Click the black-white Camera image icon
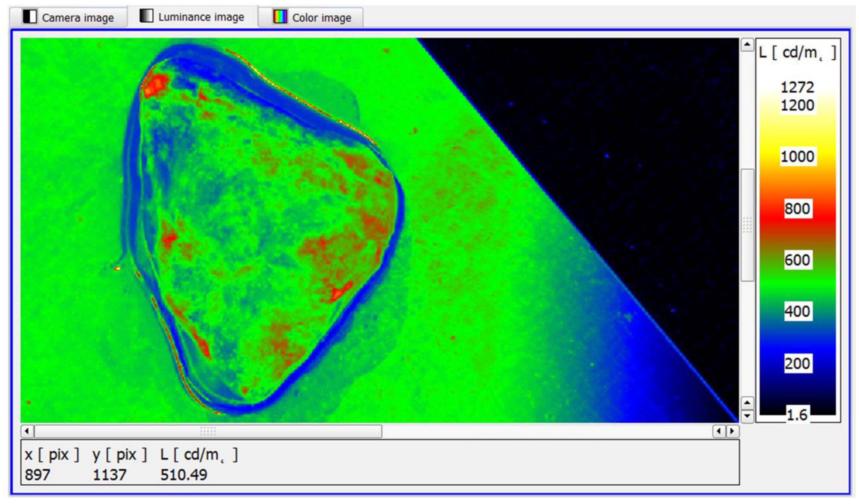This screenshot has width=859, height=504. click(x=30, y=17)
